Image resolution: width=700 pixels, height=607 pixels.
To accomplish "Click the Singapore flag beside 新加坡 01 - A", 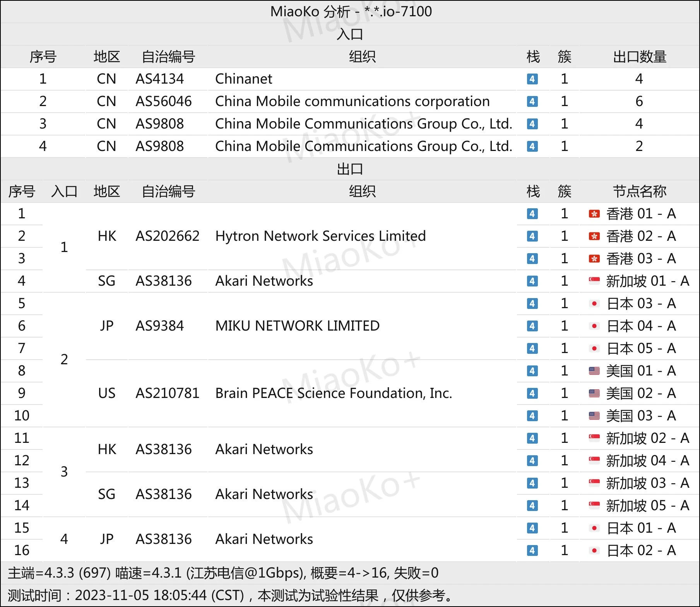I will click(594, 281).
